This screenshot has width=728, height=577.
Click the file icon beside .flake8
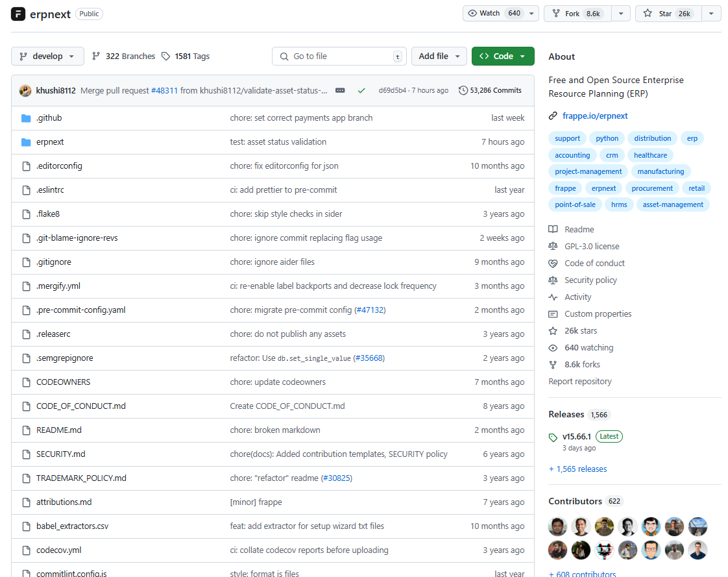click(27, 214)
